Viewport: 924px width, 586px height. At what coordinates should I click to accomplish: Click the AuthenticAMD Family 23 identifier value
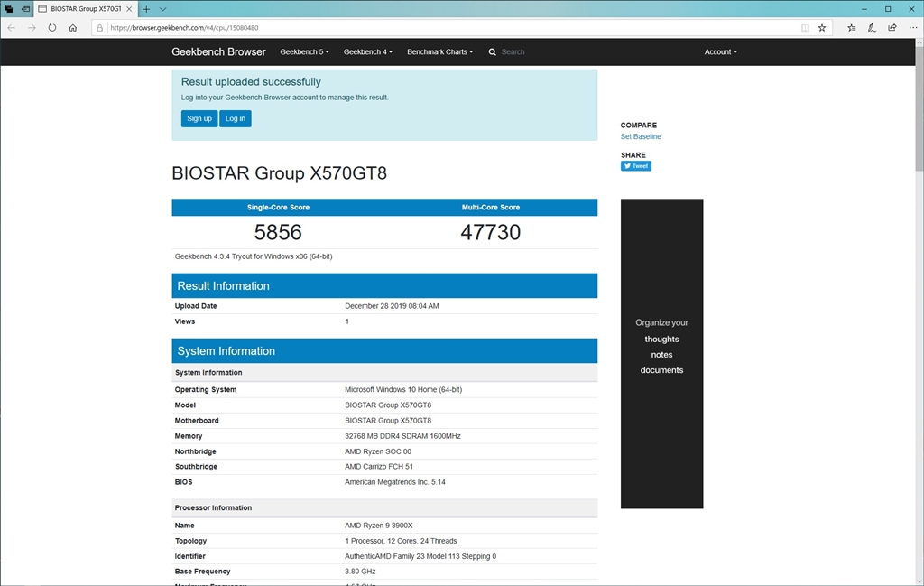pos(420,556)
